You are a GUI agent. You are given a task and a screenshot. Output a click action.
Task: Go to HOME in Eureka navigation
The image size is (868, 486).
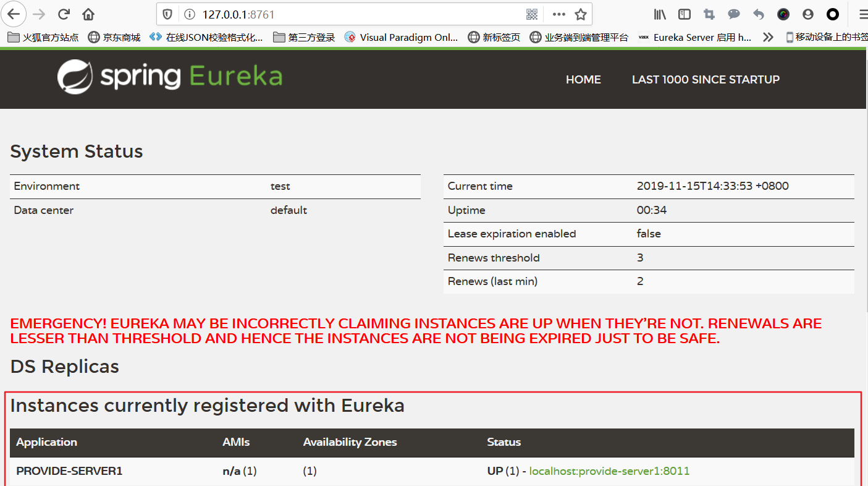(x=583, y=79)
